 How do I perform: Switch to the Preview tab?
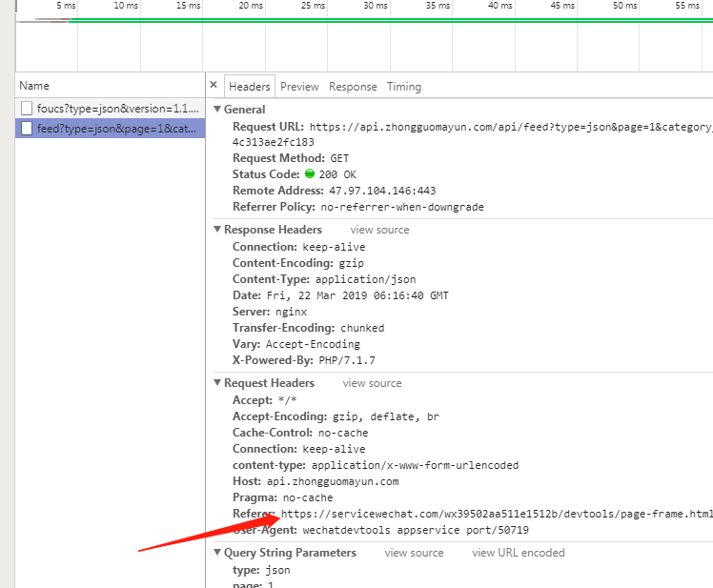coord(299,87)
